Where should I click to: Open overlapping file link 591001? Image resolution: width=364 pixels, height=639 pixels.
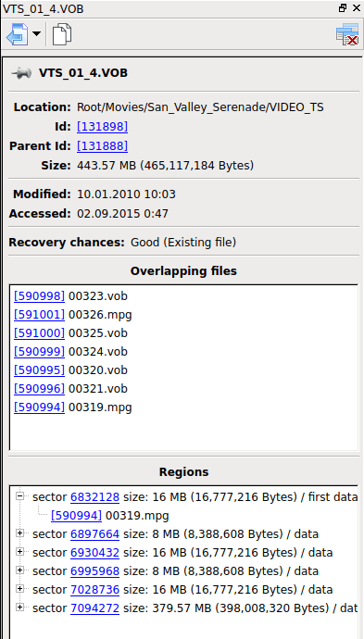click(x=39, y=315)
